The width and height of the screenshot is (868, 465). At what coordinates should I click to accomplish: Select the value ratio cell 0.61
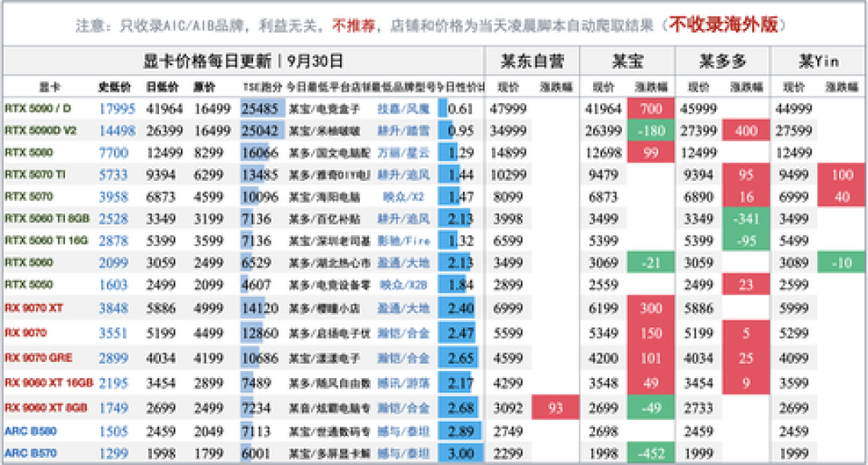click(460, 109)
